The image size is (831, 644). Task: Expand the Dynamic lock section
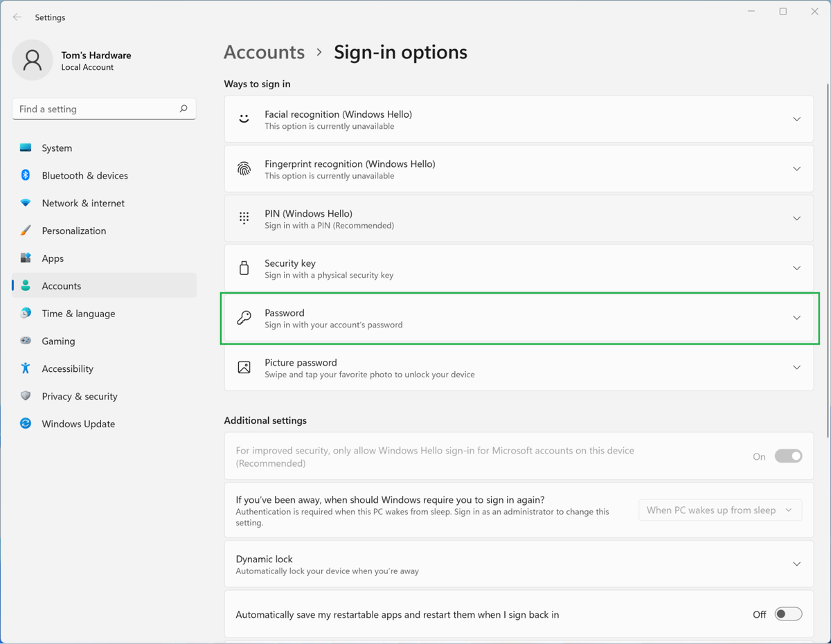[796, 564]
